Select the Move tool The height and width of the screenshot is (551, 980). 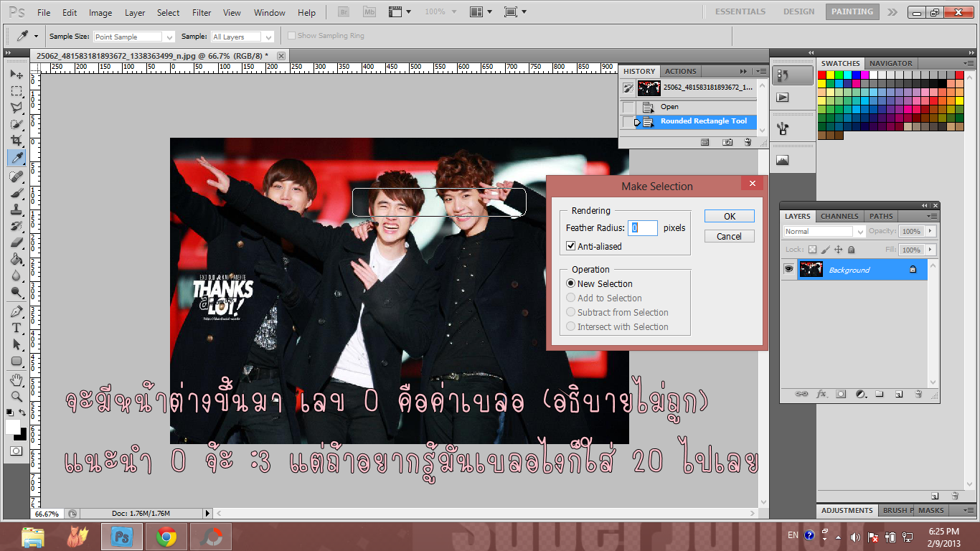17,75
